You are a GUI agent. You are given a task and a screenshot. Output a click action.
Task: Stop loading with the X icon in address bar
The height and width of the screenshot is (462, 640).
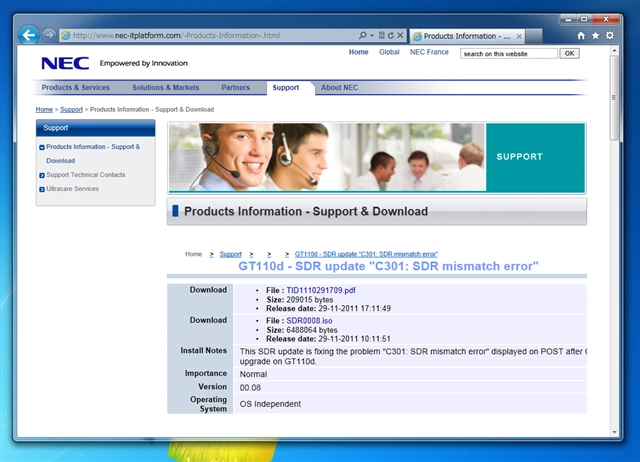point(400,36)
